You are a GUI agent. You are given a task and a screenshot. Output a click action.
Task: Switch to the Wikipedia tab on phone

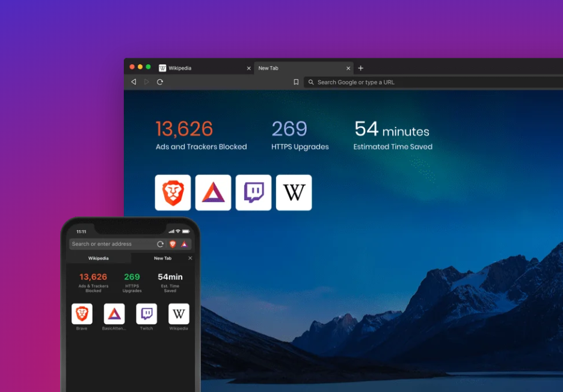coord(99,258)
